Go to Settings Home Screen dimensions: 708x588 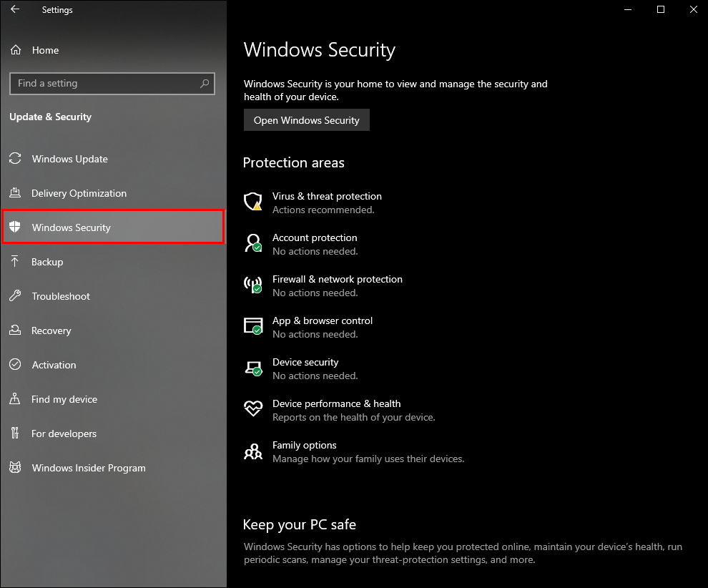(44, 50)
